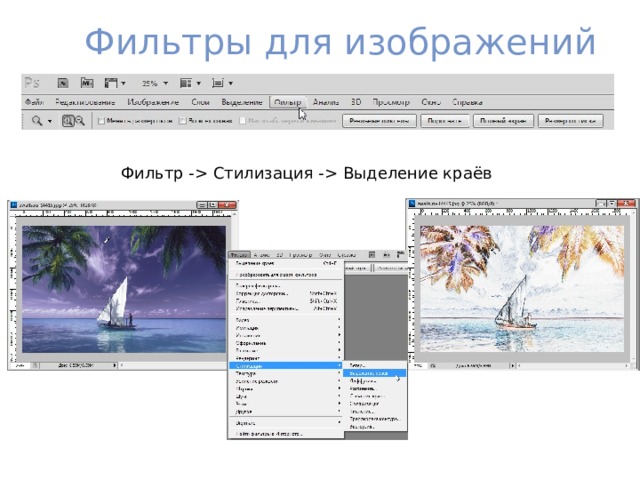Open the Zoom tool preset picker arrow
Image resolution: width=640 pixels, height=480 pixels.
coord(50,121)
